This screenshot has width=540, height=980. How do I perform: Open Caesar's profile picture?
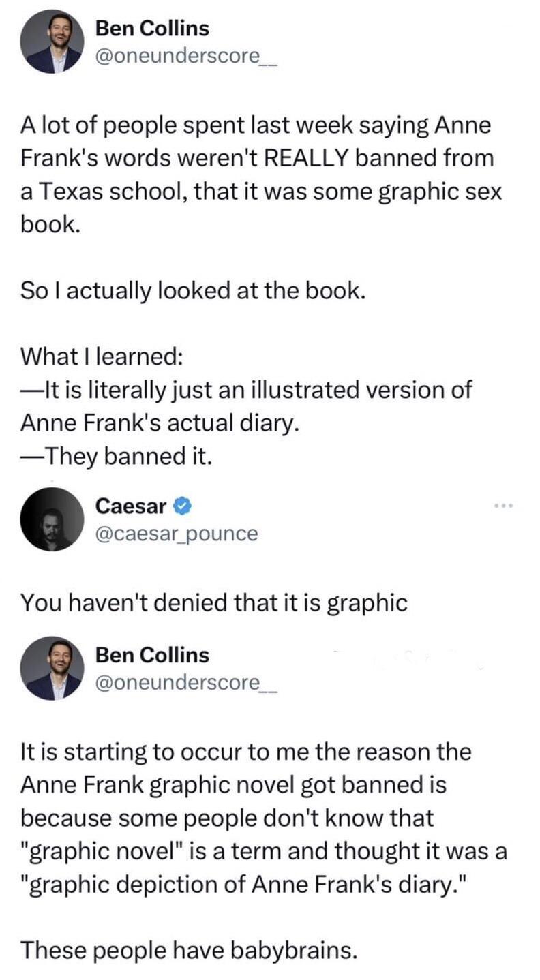click(x=51, y=519)
